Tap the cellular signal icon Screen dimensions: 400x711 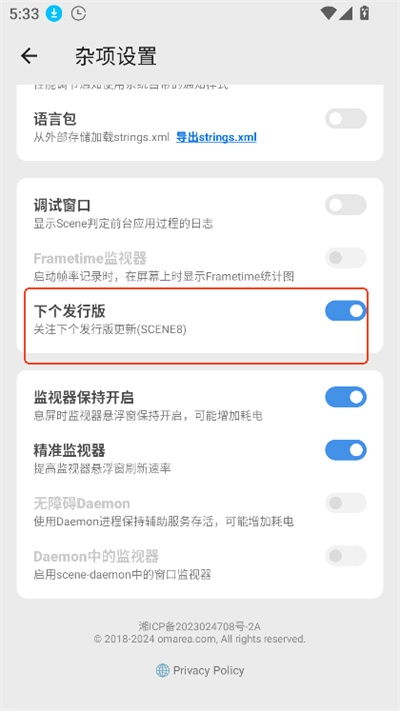[x=346, y=13]
